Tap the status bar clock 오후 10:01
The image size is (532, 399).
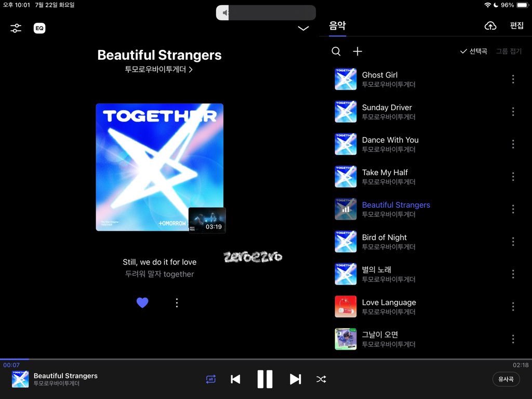(16, 5)
